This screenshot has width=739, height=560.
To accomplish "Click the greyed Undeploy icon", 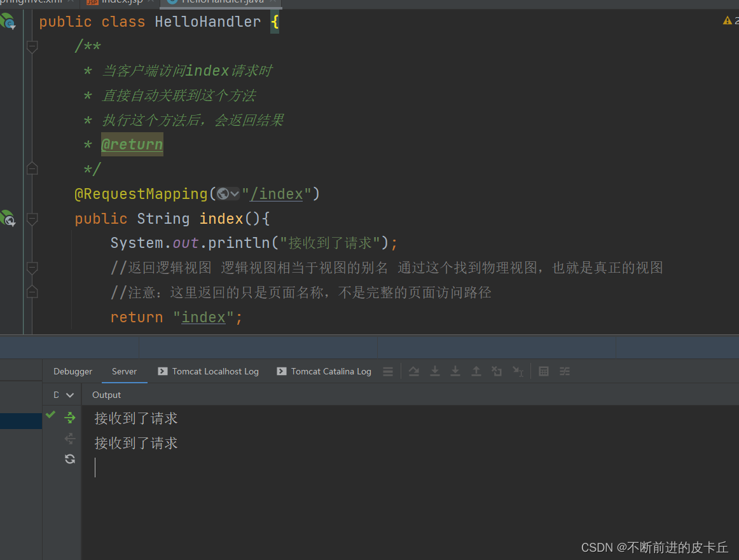I will (x=70, y=439).
